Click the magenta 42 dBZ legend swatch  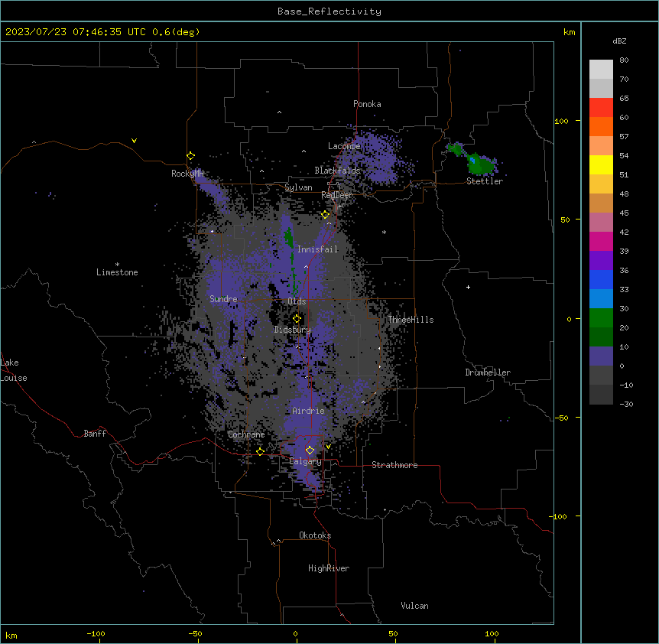(x=601, y=241)
